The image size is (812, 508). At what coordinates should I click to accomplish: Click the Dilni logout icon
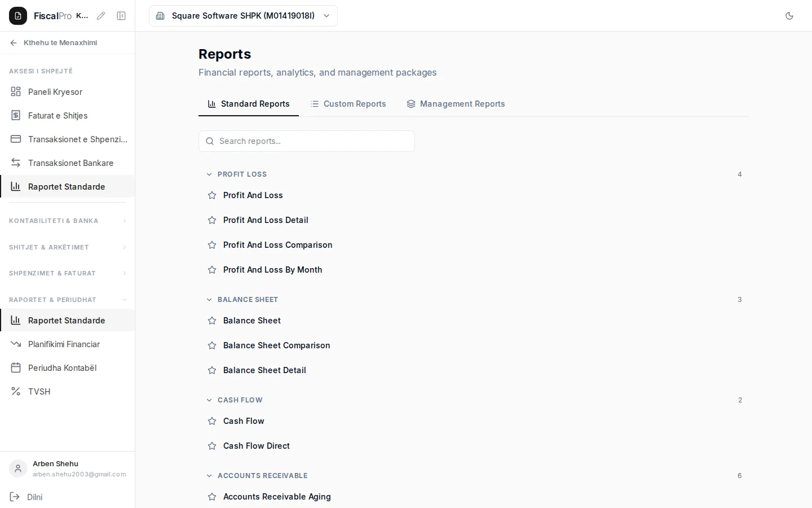tap(15, 497)
